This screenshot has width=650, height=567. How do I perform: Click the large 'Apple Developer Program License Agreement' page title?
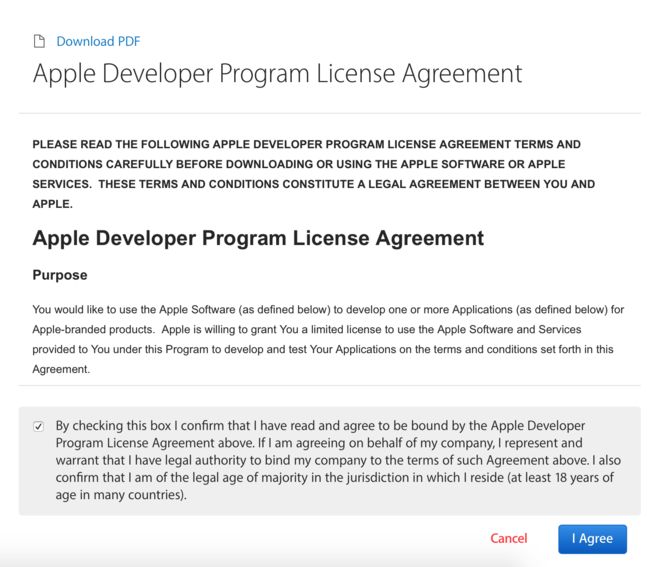click(x=277, y=74)
